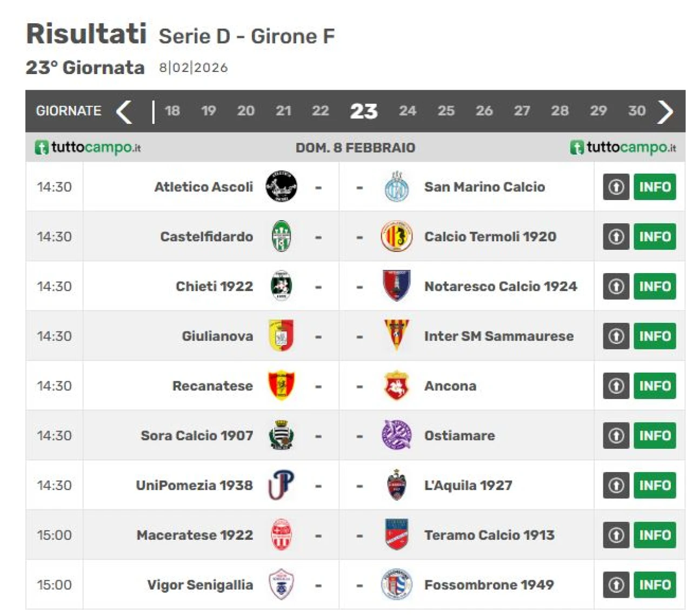Image resolution: width=692 pixels, height=616 pixels.
Task: Click the Ancona team crest
Action: [396, 386]
